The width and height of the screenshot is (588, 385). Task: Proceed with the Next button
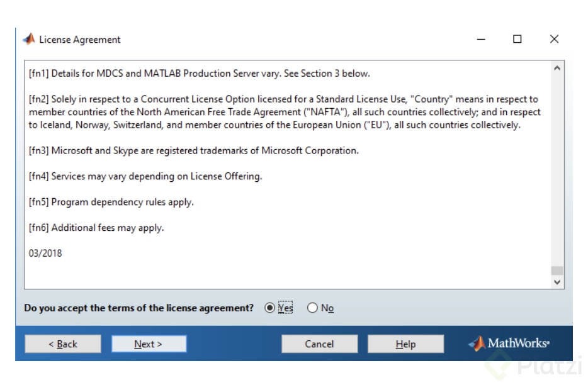(x=149, y=343)
